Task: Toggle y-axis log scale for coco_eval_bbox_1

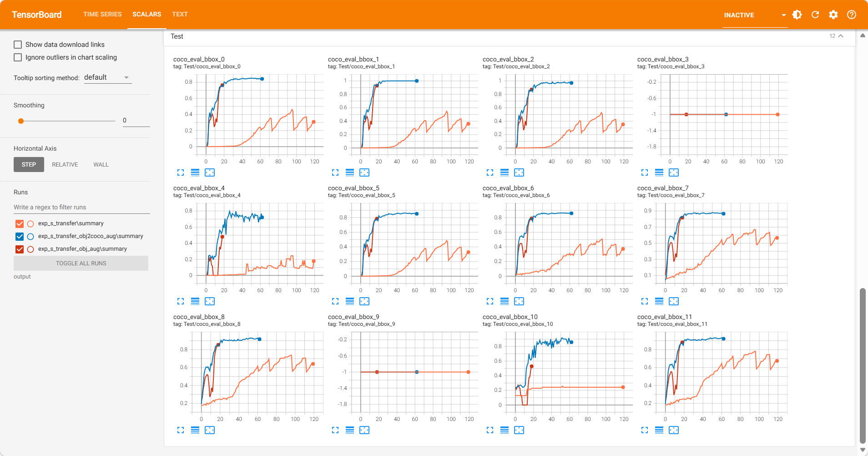Action: pyautogui.click(x=350, y=172)
